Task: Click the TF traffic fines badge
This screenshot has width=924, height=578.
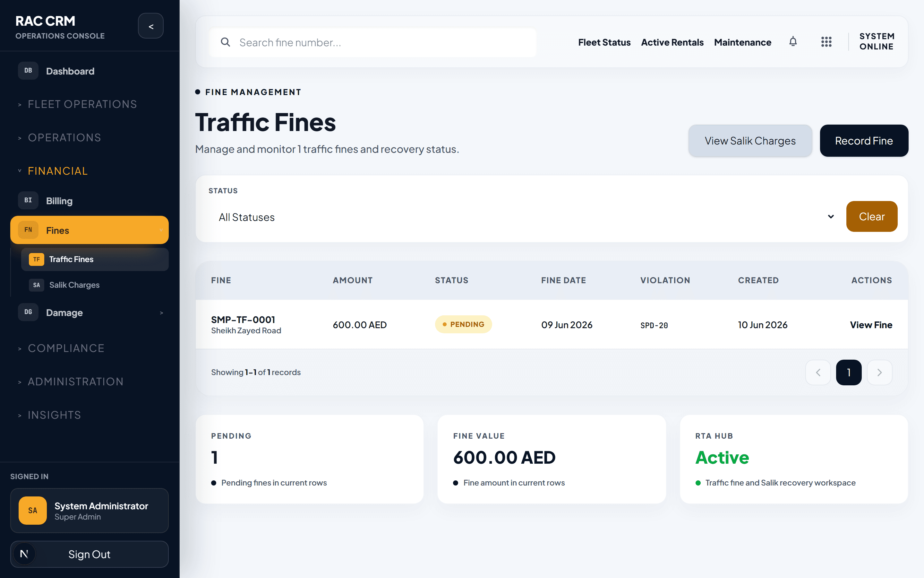Action: tap(37, 259)
